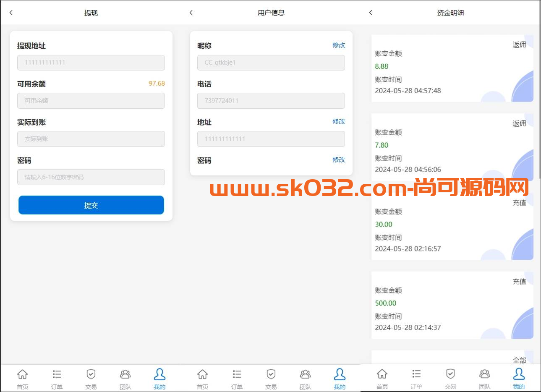Focus the 提现地址 input field

click(91, 63)
